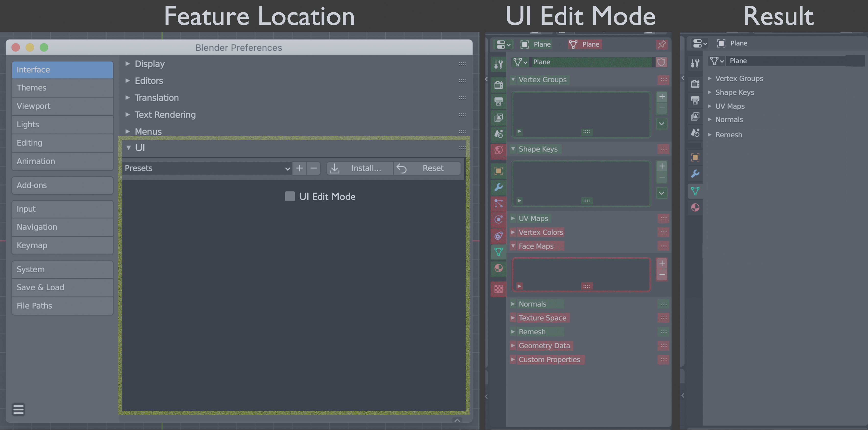
Task: Open Render properties tab in edit mode panel
Action: point(498,84)
